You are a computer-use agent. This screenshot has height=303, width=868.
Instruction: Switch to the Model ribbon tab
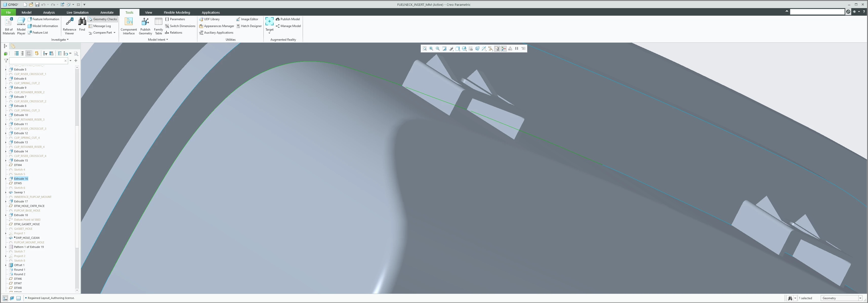[x=26, y=12]
